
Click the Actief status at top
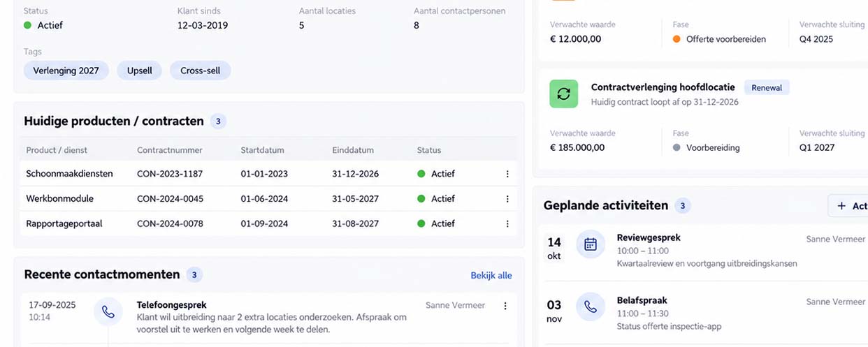pyautogui.click(x=43, y=26)
